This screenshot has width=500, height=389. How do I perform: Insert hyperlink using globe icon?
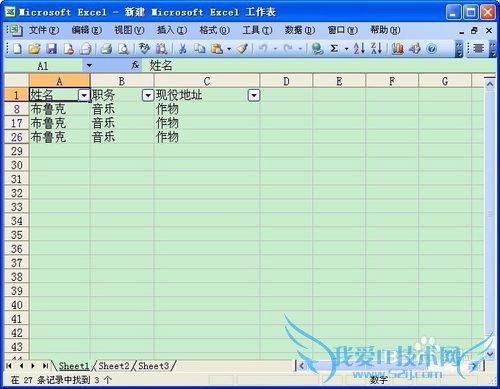click(317, 49)
